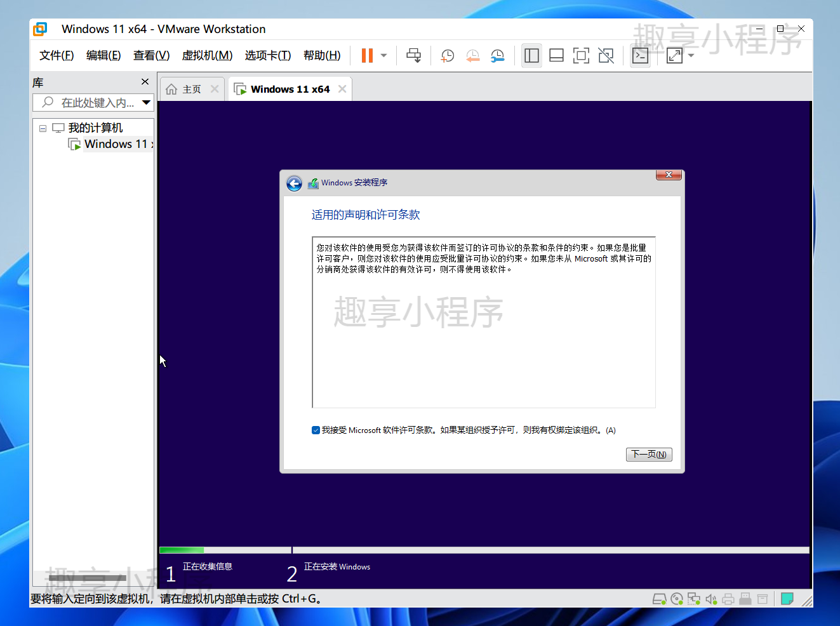The height and width of the screenshot is (626, 840).
Task: Click the archive box device status icon
Action: 763,599
